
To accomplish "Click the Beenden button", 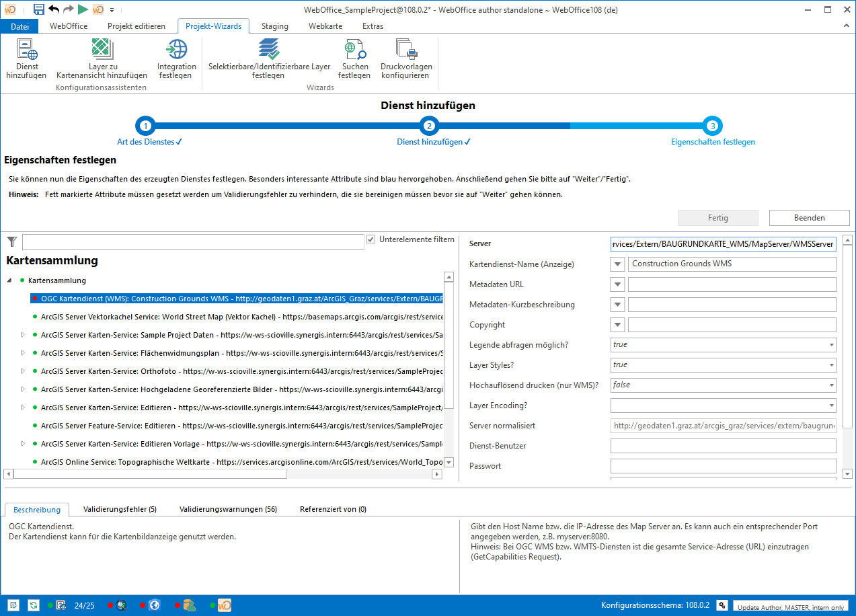I will (x=809, y=217).
